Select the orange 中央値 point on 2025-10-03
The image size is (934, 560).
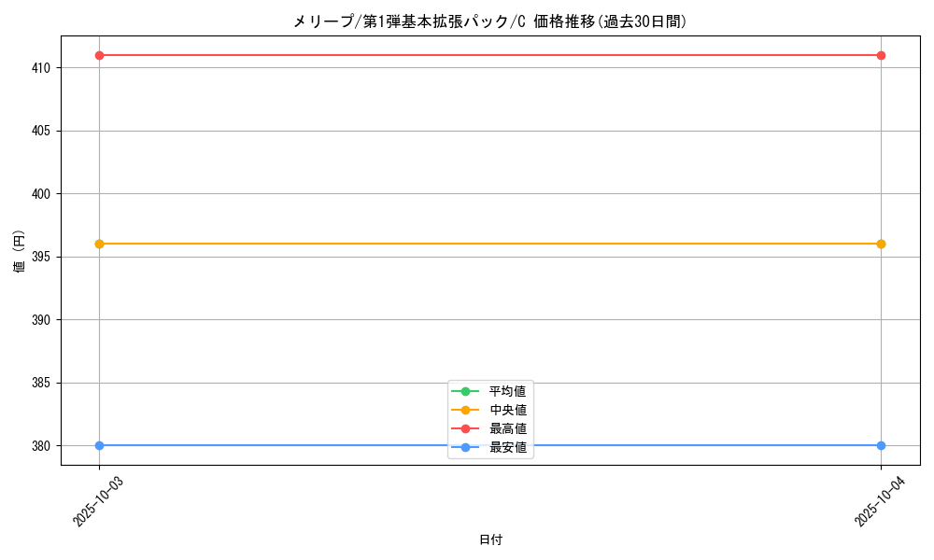(99, 244)
